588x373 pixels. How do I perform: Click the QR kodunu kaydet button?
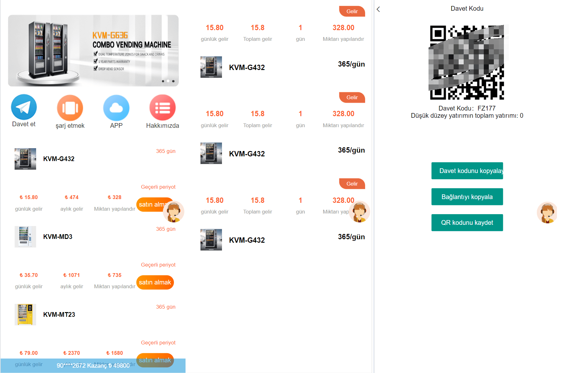point(467,223)
